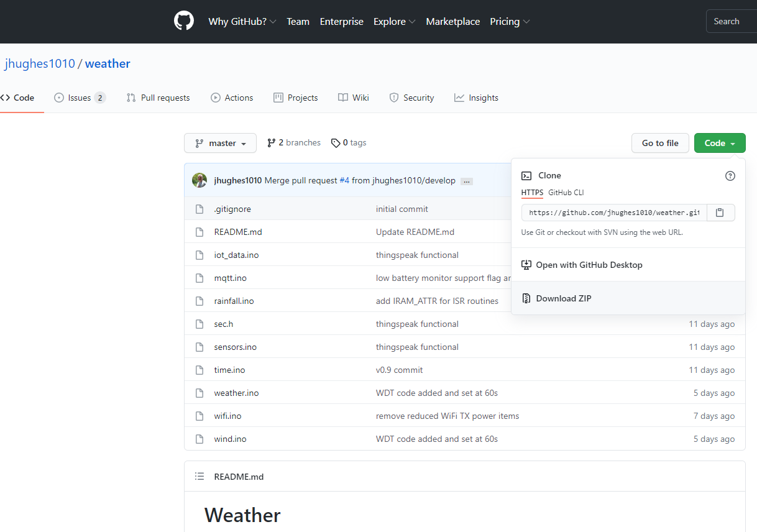Viewport: 757px width, 532px height.
Task: Open with GitHub Desktop option
Action: [x=589, y=265]
